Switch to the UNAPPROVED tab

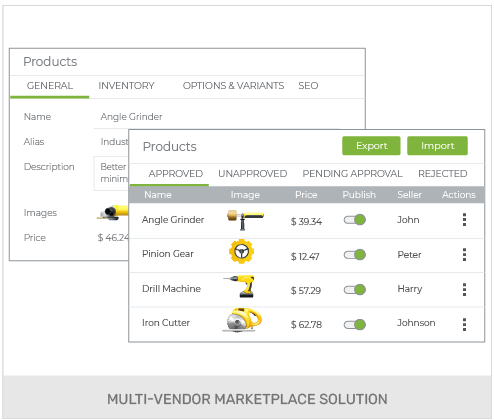click(x=253, y=174)
